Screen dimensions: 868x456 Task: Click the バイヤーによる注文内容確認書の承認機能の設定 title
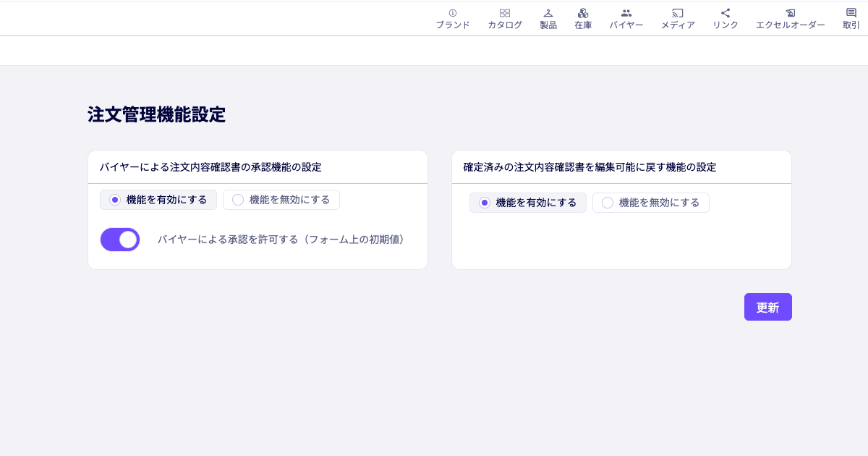pyautogui.click(x=210, y=167)
